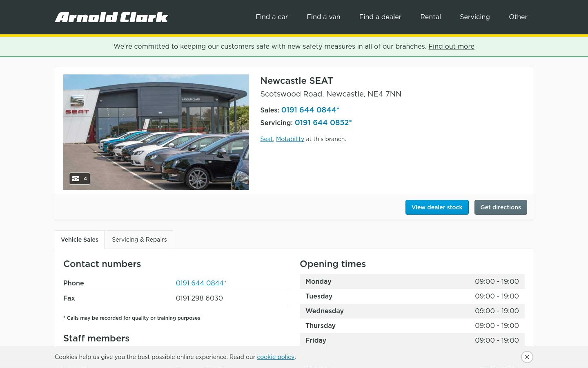Switch to the Servicing & Repairs tab

(x=139, y=240)
